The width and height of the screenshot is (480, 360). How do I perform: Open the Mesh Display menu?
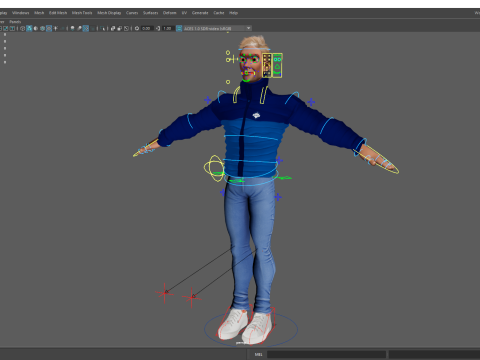[109, 13]
